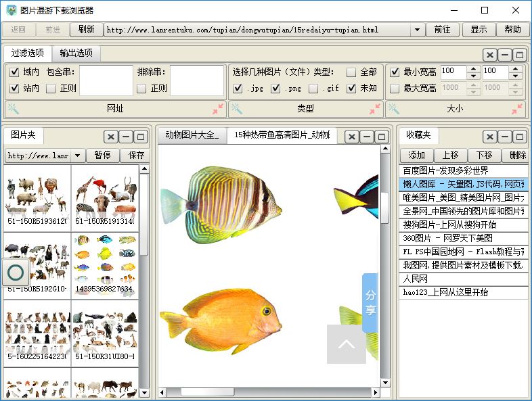Click the floating circle button
This screenshot has height=401, width=532.
tap(16, 273)
